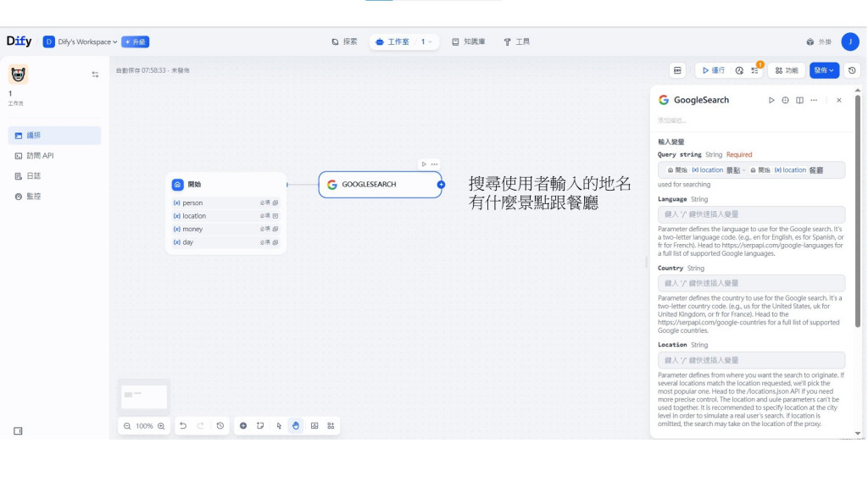The image size is (868, 488).
Task: Zoom out the canvas
Action: coord(127,425)
